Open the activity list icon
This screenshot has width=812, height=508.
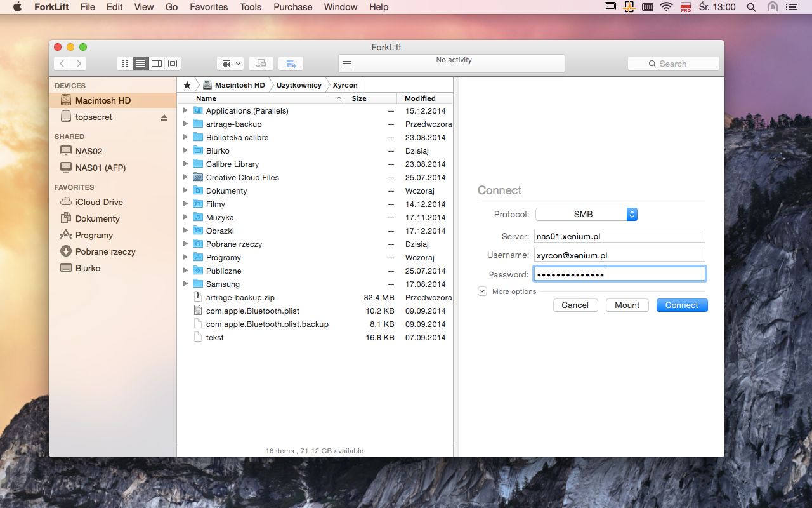click(347, 64)
